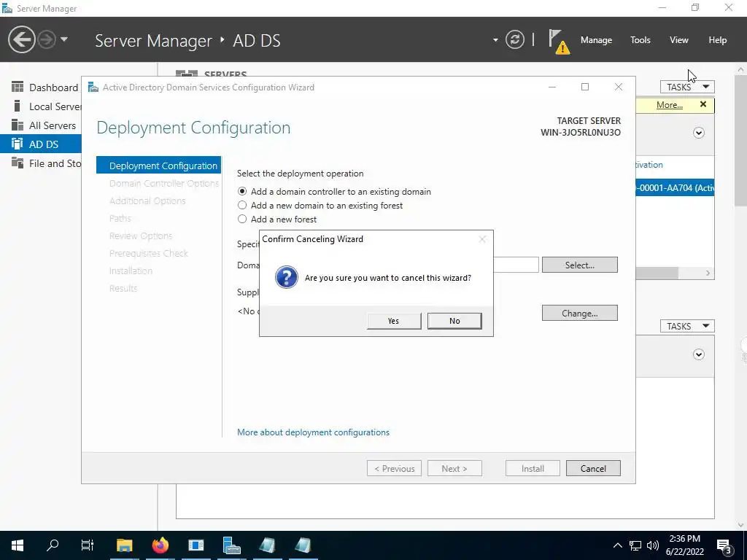Open the navigation history dropdown arrow
Viewport: 747px width, 560px height.
[x=64, y=39]
